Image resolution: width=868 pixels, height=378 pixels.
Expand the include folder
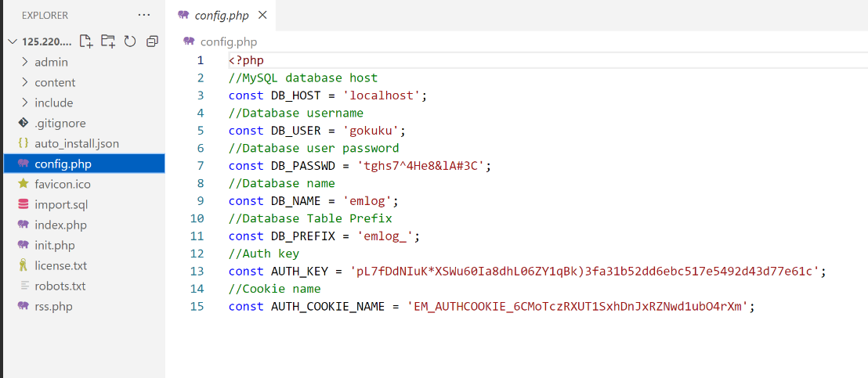click(53, 103)
